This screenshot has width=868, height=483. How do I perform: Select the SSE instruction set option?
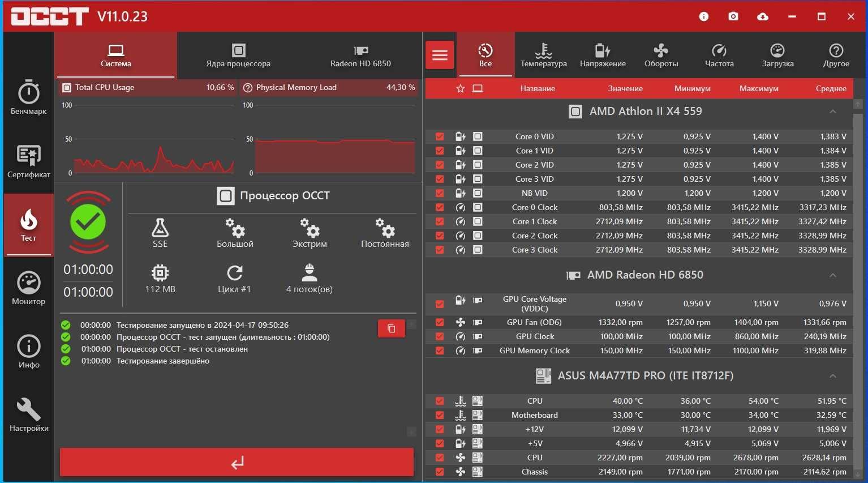point(160,233)
